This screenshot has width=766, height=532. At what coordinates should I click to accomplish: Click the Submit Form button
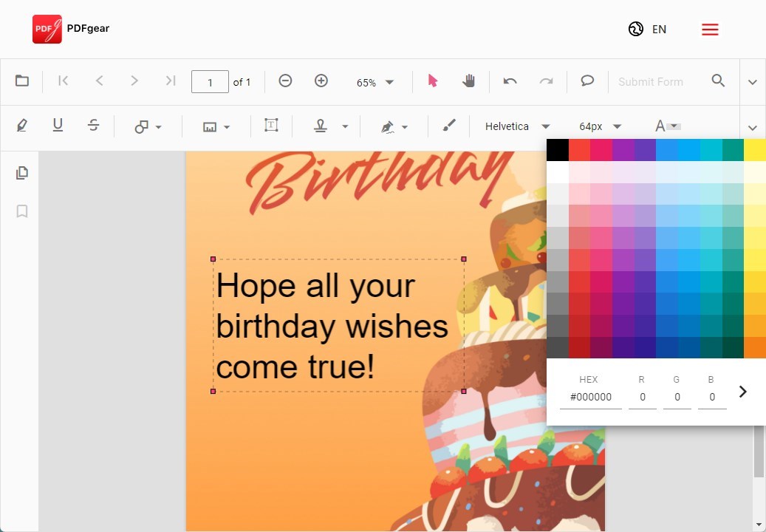point(650,82)
